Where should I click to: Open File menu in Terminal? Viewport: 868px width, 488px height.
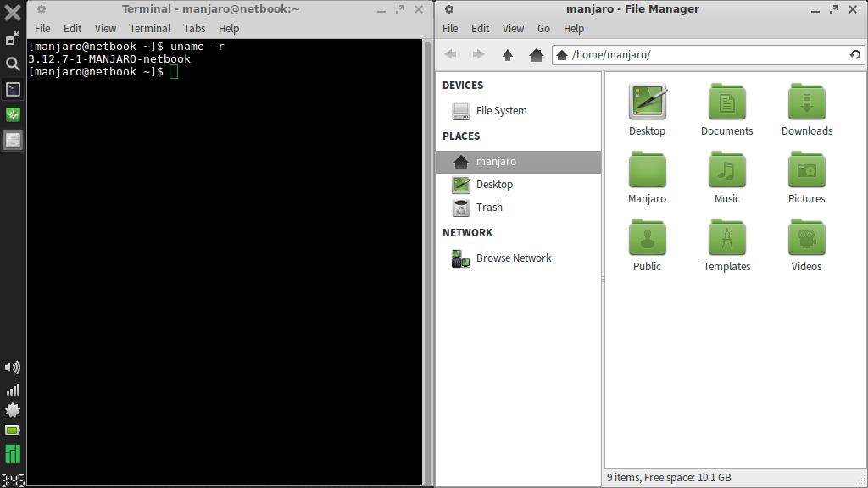pos(42,28)
